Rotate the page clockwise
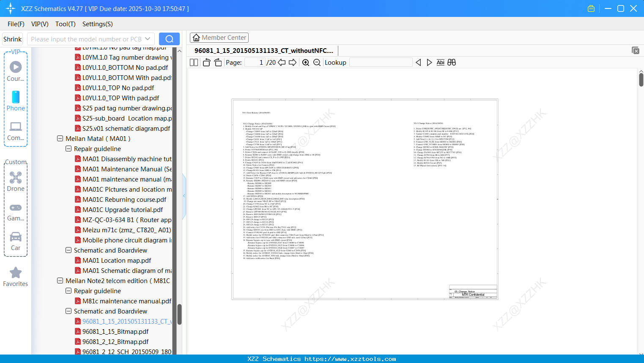The height and width of the screenshot is (363, 644). 217,62
